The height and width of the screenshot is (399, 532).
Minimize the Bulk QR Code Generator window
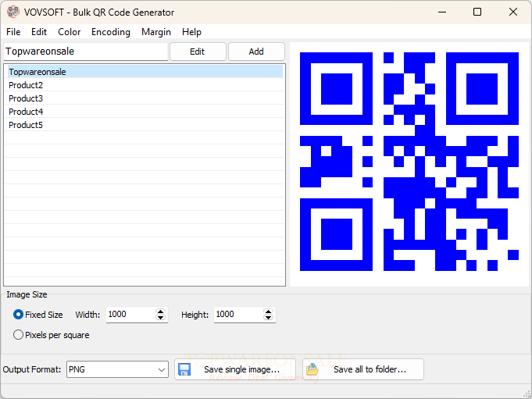[x=442, y=12]
